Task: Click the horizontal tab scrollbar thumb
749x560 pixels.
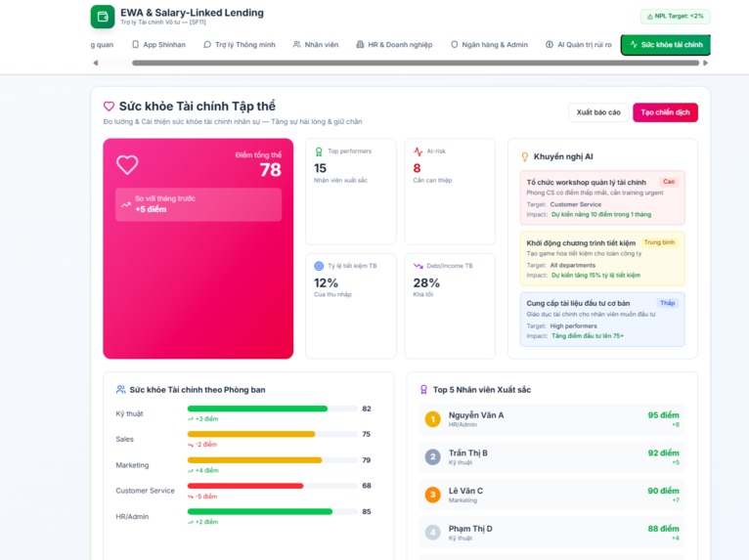Action: pos(416,63)
